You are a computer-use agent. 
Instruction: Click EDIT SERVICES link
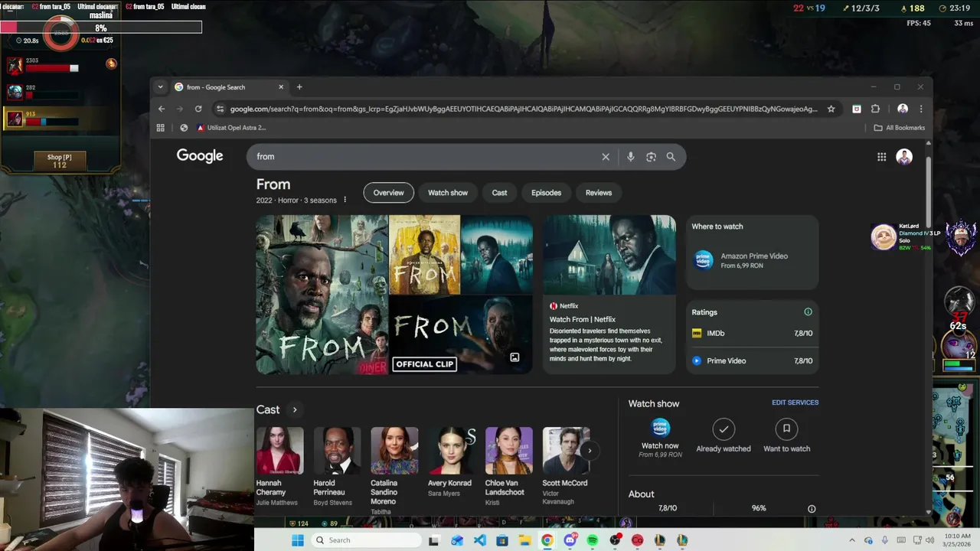[x=795, y=403]
